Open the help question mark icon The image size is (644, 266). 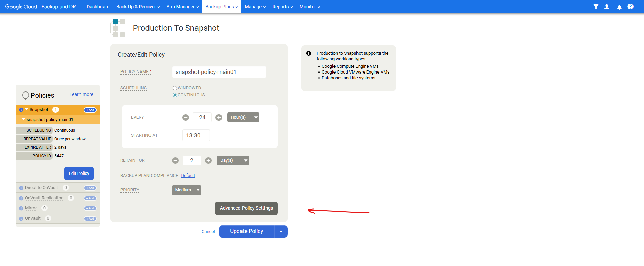(x=630, y=7)
